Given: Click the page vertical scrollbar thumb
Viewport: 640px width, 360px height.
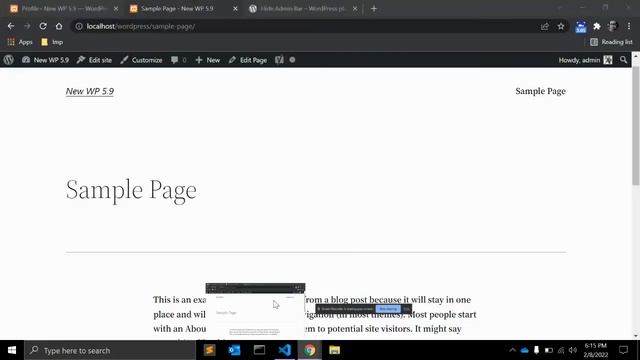Looking at the screenshot, I should pyautogui.click(x=636, y=126).
